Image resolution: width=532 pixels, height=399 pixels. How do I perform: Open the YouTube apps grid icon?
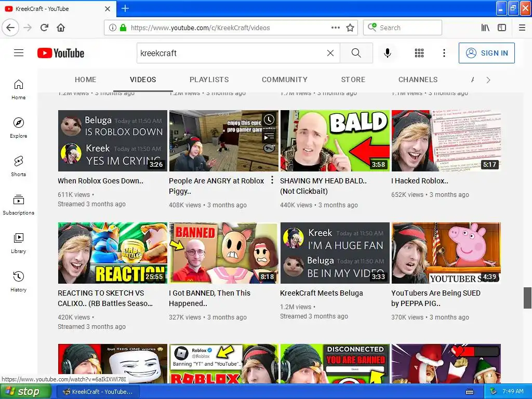419,53
